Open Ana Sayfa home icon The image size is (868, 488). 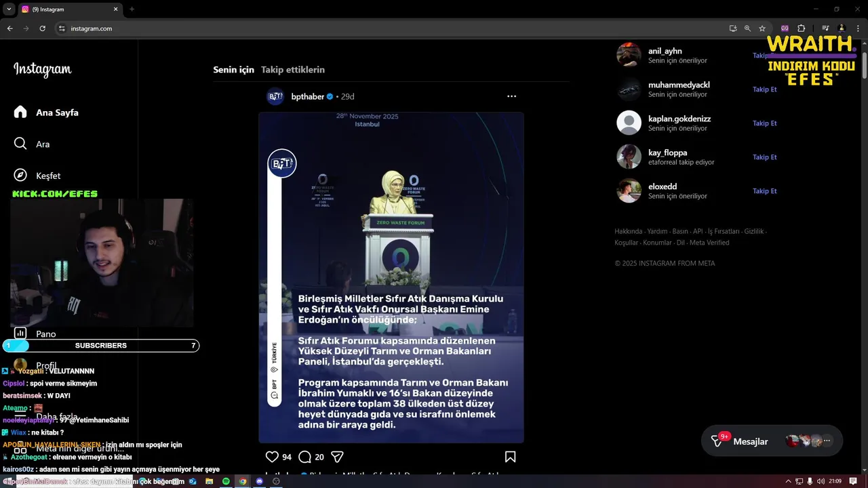click(x=20, y=112)
